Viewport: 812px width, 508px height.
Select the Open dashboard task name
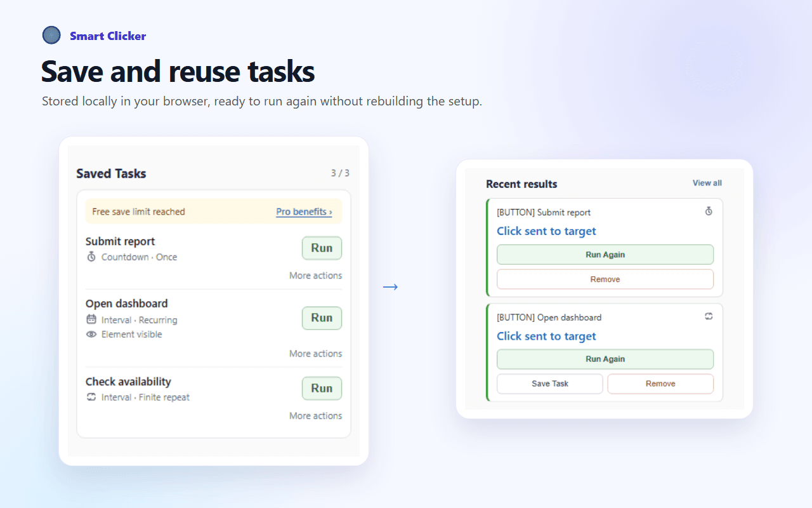[x=127, y=304]
